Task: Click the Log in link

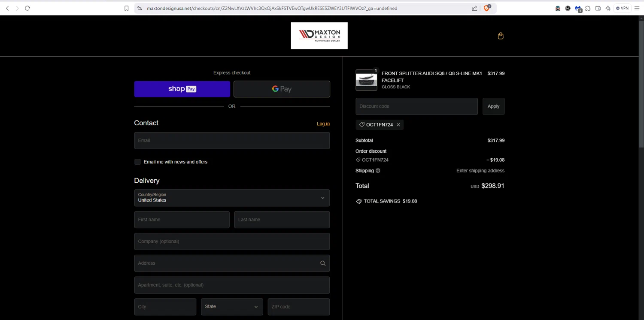Action: click(x=323, y=124)
